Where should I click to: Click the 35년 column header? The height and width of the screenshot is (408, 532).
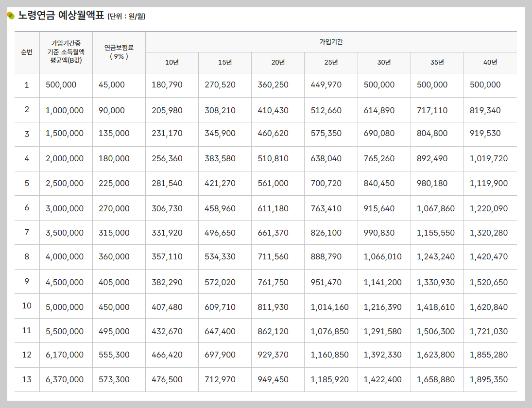click(437, 62)
